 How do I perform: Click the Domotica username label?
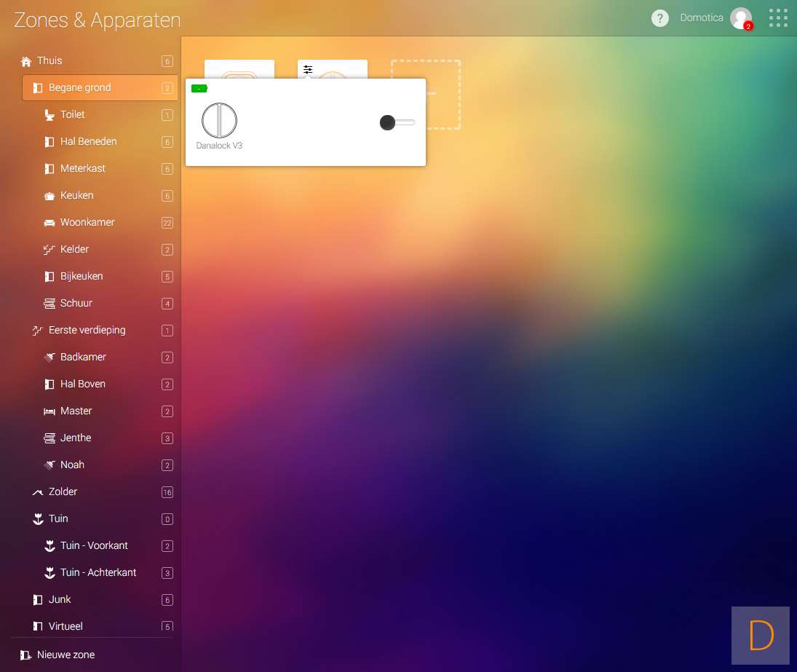pyautogui.click(x=701, y=18)
